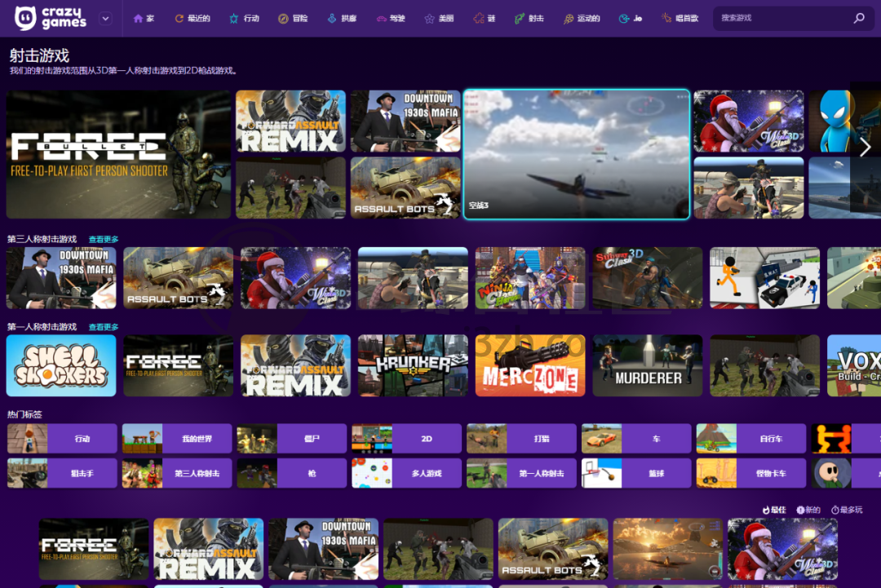
Task: Open Shell Shockers in first-person row
Action: pos(61,365)
